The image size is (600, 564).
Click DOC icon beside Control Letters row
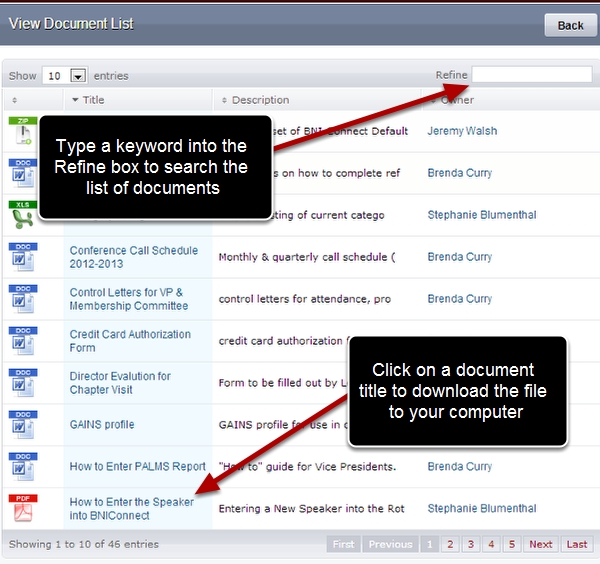click(22, 299)
